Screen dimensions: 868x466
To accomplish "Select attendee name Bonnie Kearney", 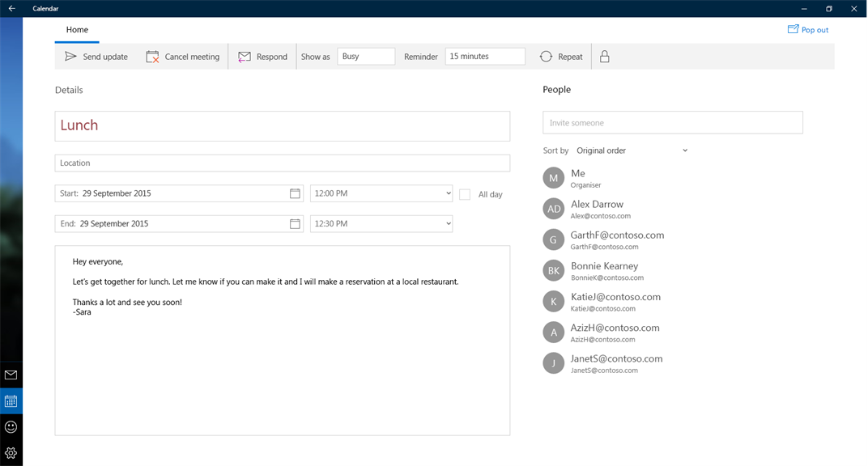I will coord(605,266).
